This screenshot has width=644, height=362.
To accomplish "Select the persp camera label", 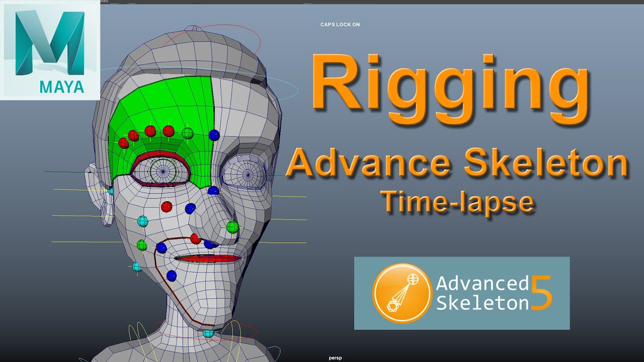I will 335,358.
